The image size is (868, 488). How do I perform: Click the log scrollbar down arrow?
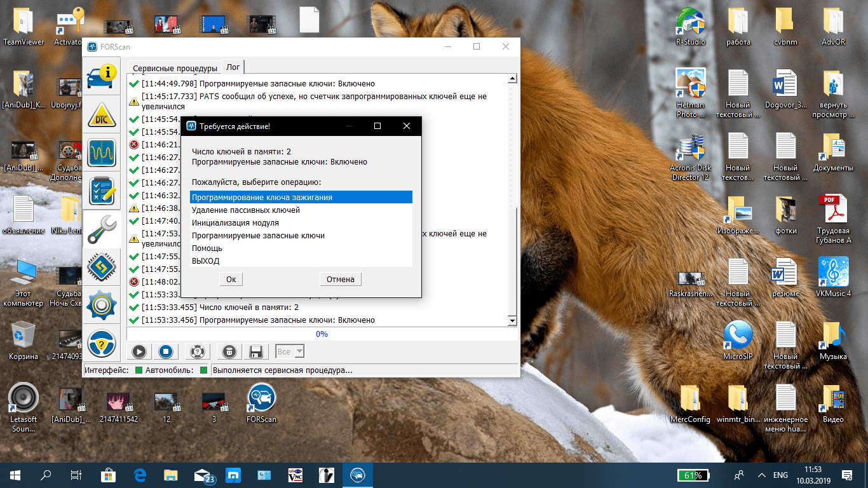coord(513,321)
